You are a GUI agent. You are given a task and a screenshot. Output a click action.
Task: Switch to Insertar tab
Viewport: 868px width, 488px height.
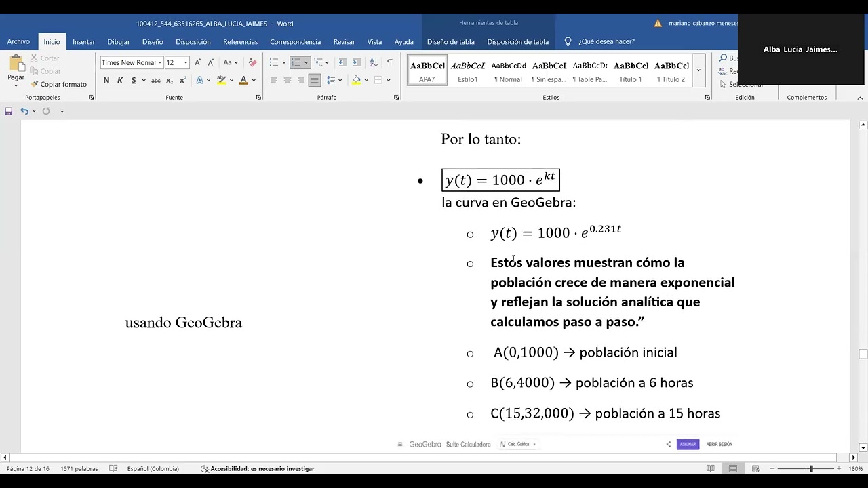(x=84, y=41)
